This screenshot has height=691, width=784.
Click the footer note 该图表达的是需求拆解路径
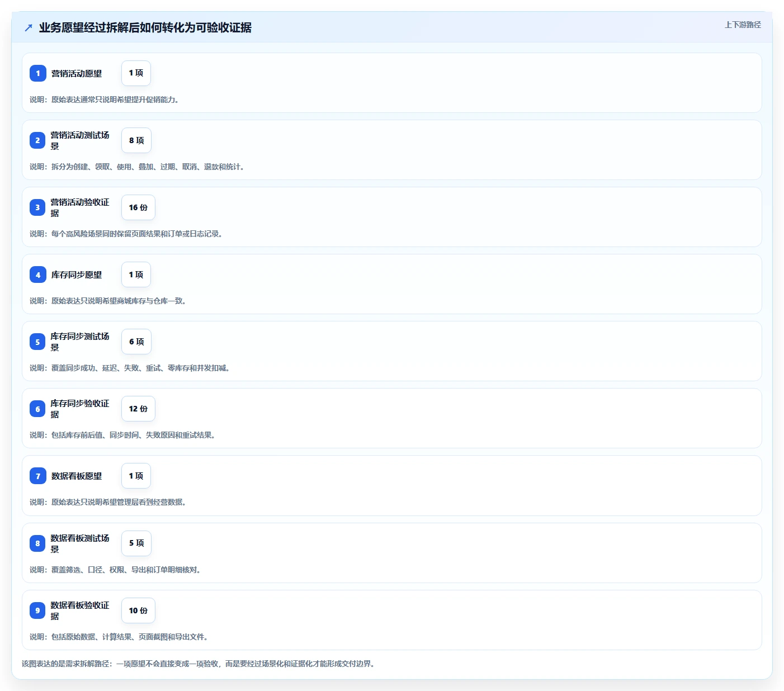(x=198, y=664)
